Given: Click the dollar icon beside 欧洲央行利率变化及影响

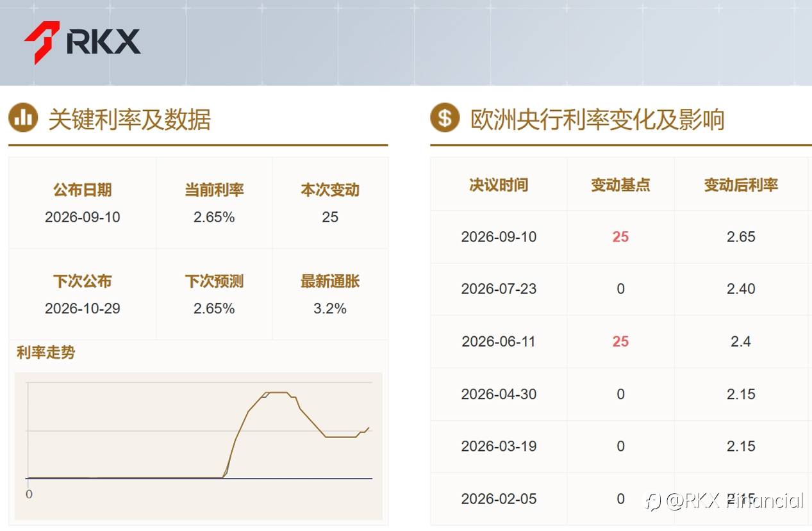Looking at the screenshot, I should click(x=445, y=118).
